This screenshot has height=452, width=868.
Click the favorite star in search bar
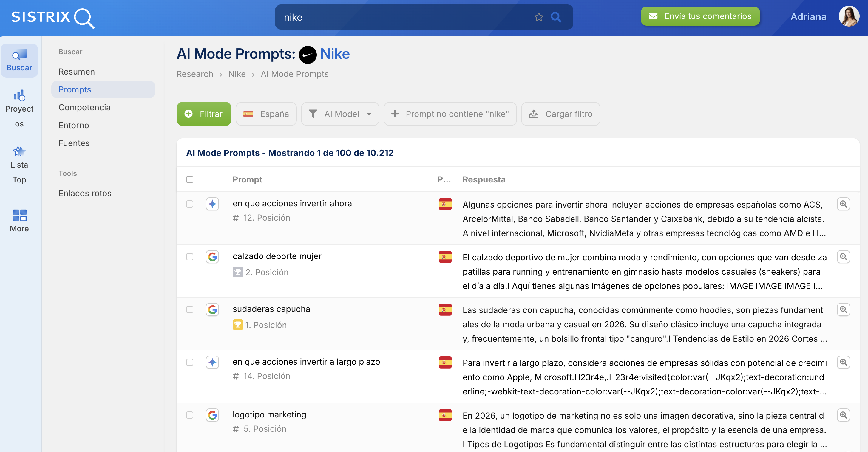point(538,17)
